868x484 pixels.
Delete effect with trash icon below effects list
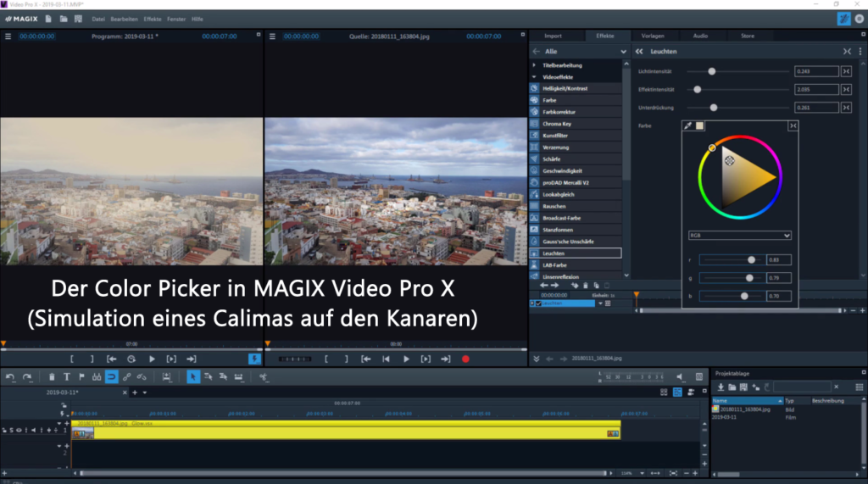coord(585,286)
